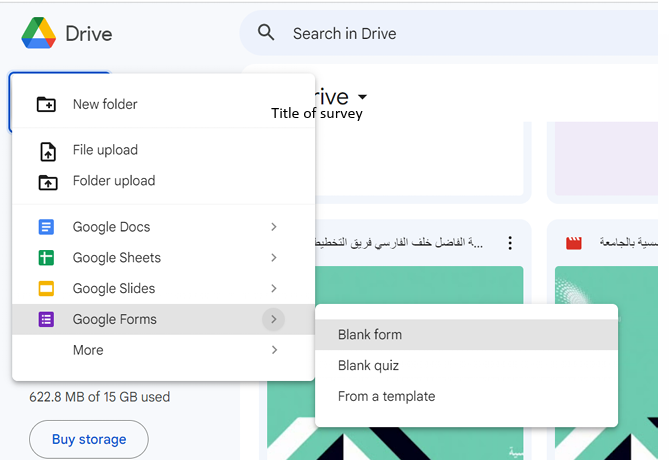Click the File upload icon
Screen dimensions: 669x460
click(x=47, y=151)
